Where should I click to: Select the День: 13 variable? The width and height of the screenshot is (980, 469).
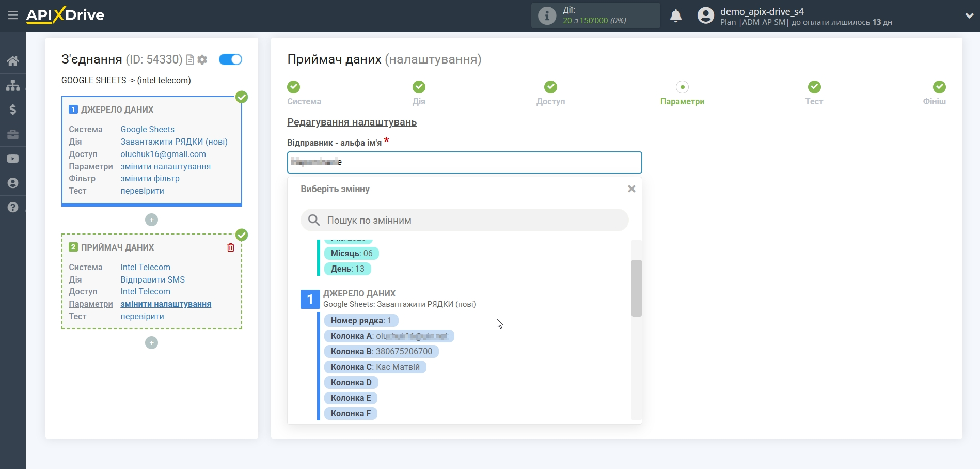tap(347, 269)
